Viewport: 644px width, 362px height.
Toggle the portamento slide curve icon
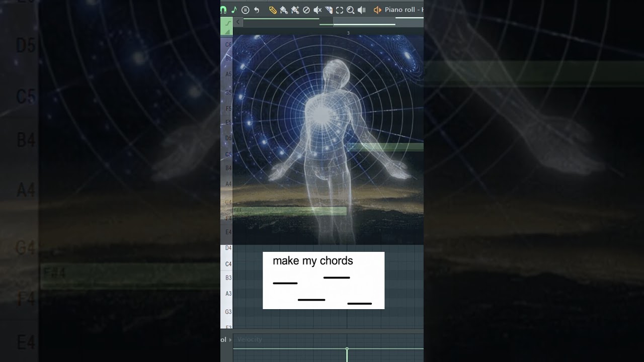tap(228, 22)
